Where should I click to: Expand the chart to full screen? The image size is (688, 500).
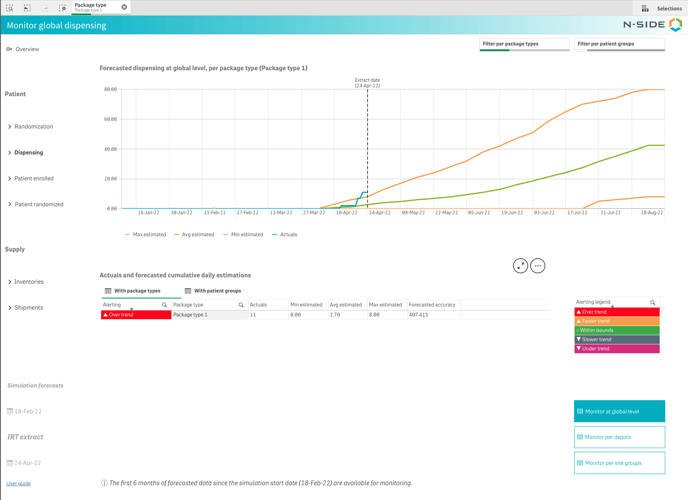(x=520, y=266)
